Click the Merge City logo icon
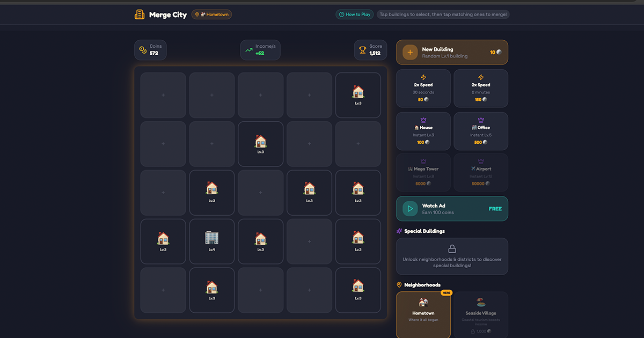 (x=139, y=14)
